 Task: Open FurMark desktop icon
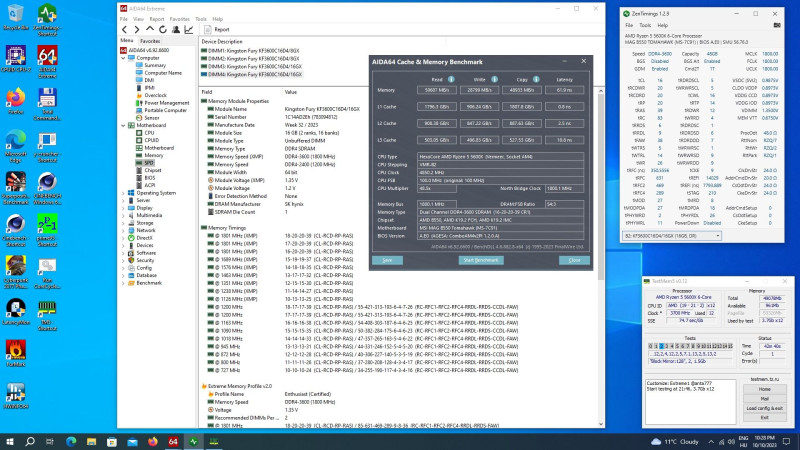pos(16,353)
